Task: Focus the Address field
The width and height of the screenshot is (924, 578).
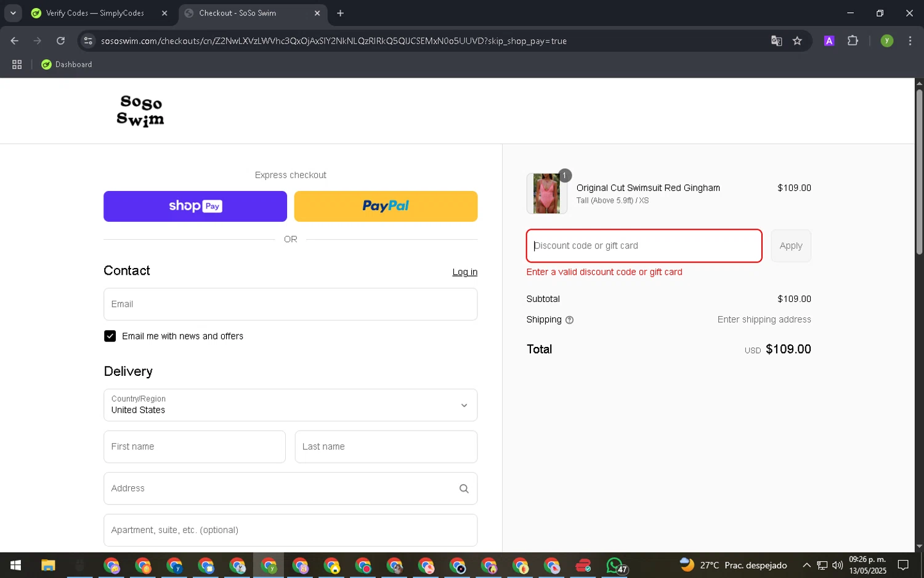Action: (290, 488)
